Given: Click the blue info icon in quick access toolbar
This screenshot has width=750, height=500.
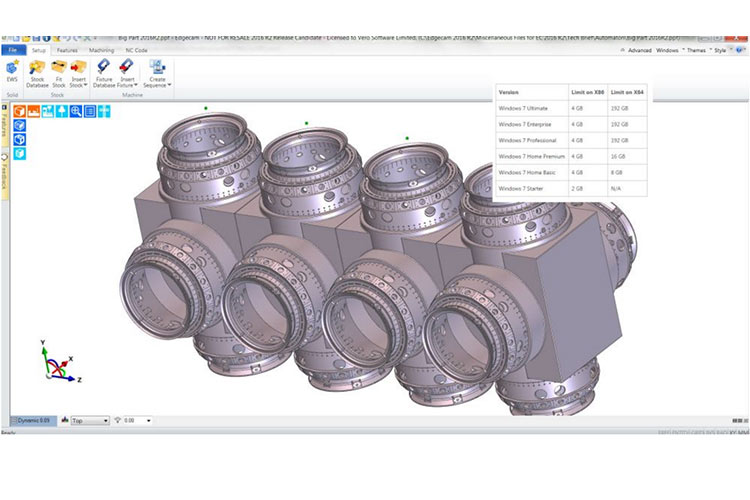Looking at the screenshot, I should click(46, 38).
